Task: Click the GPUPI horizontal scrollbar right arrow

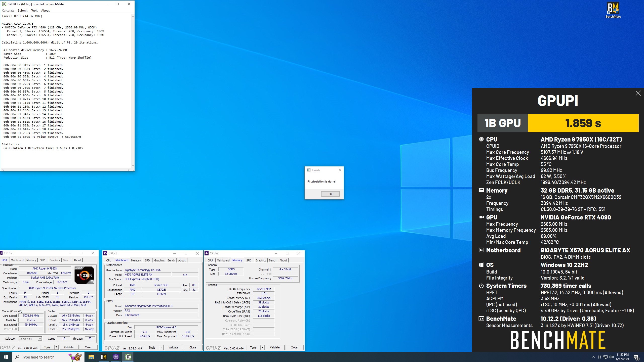Action: coord(129,170)
